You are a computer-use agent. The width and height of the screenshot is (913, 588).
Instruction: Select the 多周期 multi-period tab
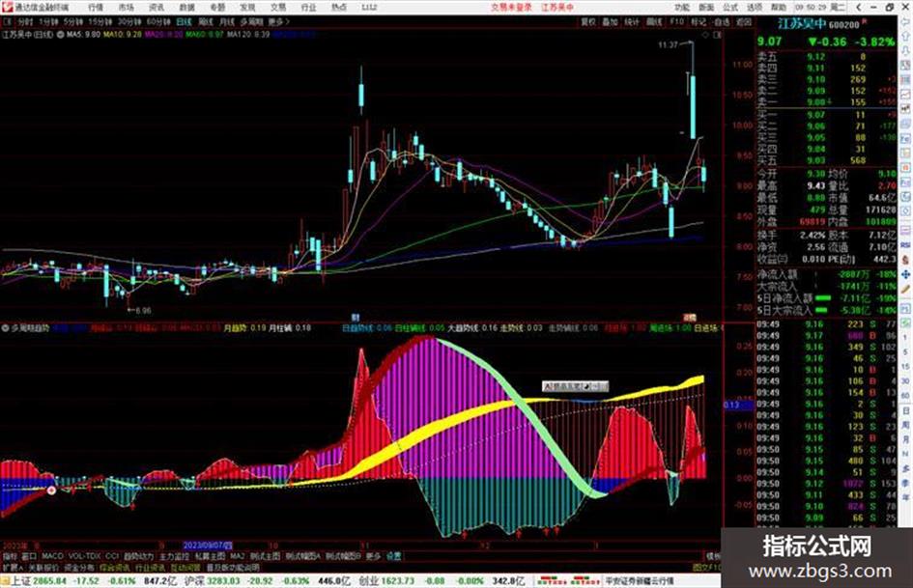pos(251,21)
